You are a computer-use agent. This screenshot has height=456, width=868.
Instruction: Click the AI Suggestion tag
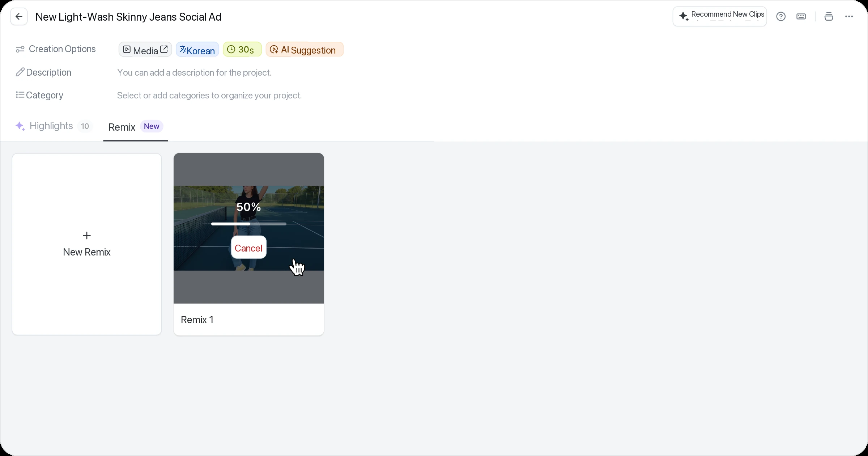pyautogui.click(x=305, y=50)
